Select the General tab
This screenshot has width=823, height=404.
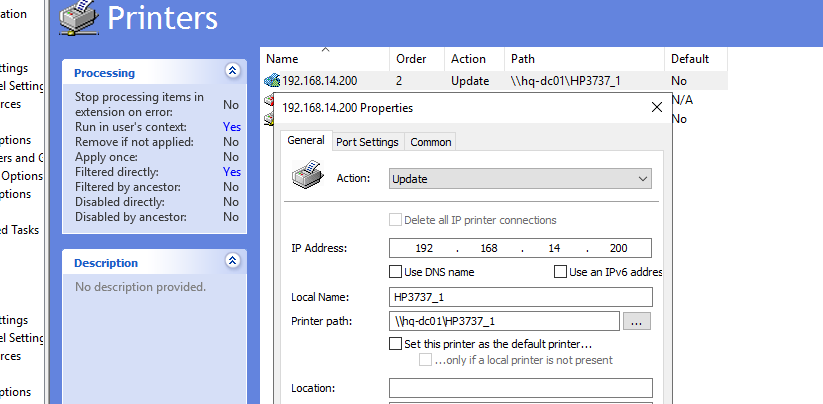click(x=305, y=141)
